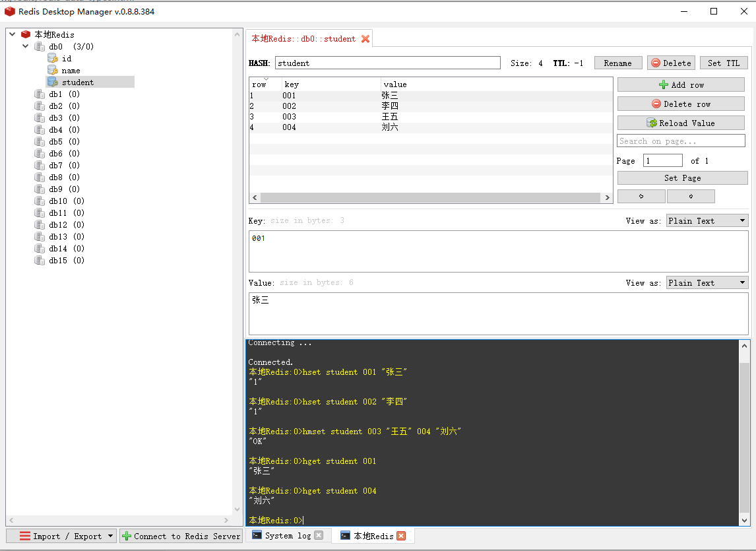The image size is (756, 551).
Task: Click the db0 database icon
Action: [40, 46]
